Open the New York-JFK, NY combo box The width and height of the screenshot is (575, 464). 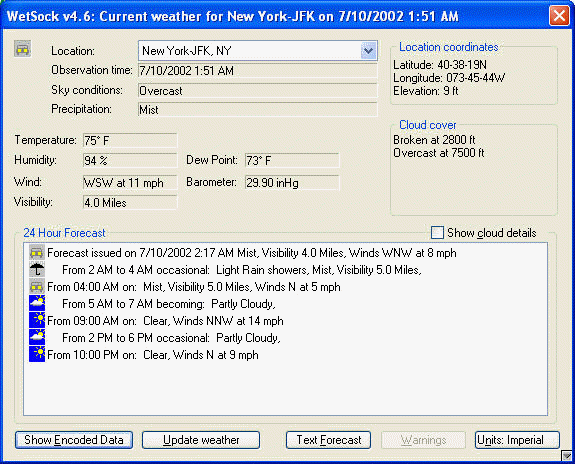[x=258, y=51]
